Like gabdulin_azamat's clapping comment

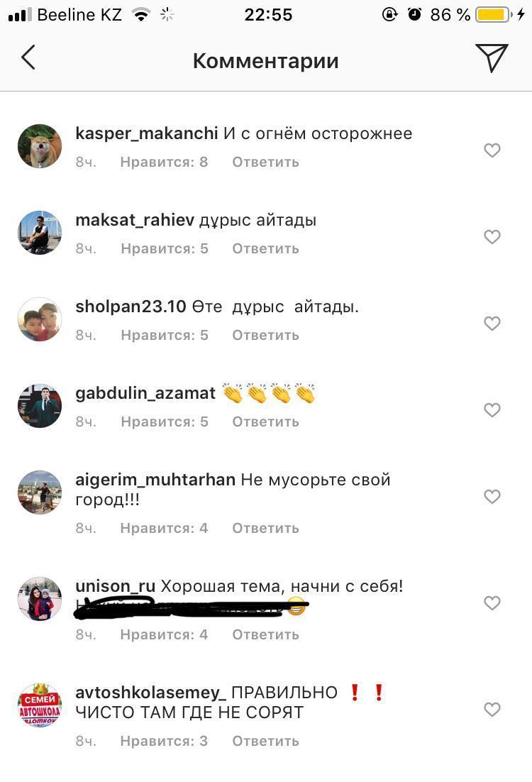click(492, 409)
